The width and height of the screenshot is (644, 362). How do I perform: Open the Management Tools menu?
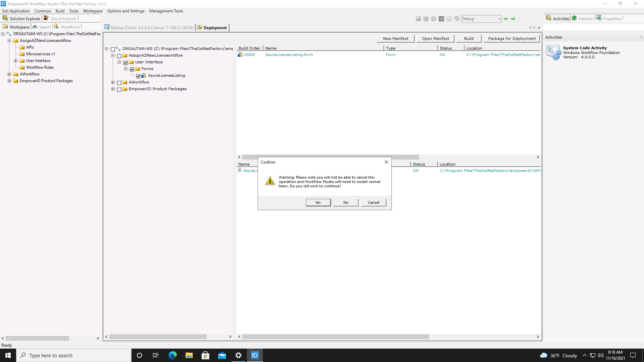click(166, 11)
